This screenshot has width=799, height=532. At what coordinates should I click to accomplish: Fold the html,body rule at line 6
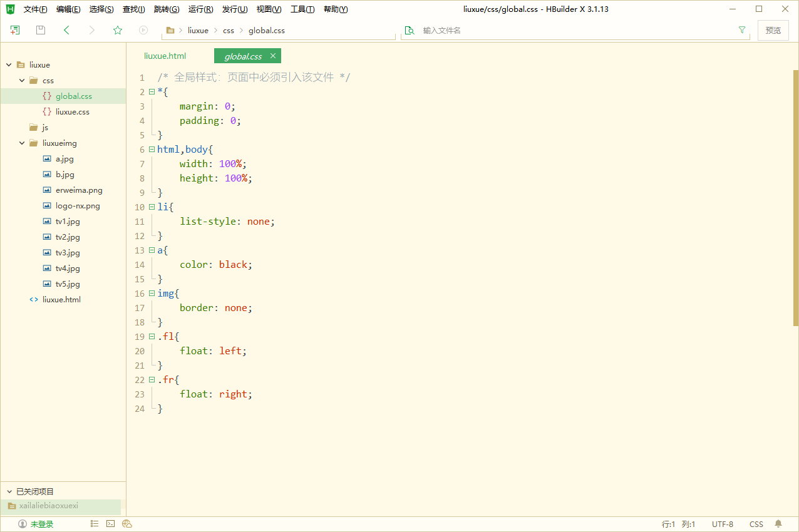pyautogui.click(x=152, y=150)
